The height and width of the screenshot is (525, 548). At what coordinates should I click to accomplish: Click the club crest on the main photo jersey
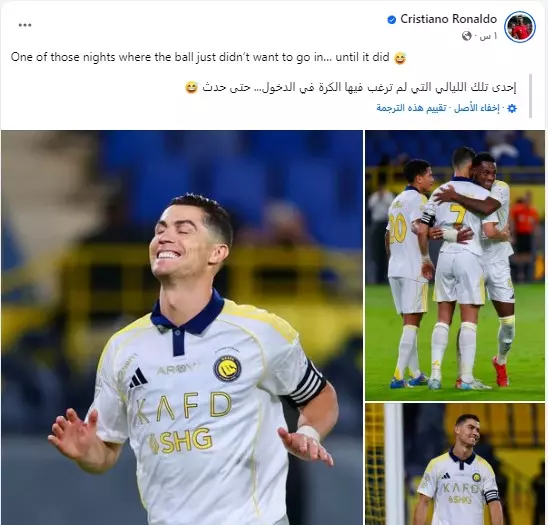tap(228, 369)
